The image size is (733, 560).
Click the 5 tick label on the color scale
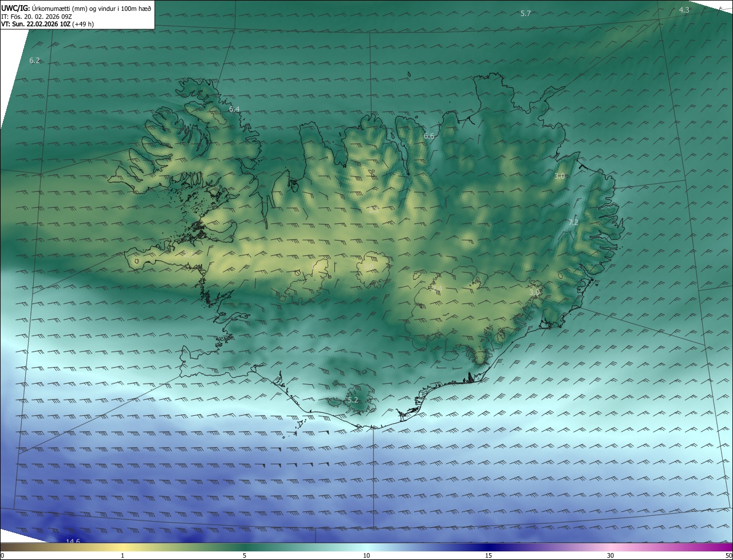click(x=245, y=555)
